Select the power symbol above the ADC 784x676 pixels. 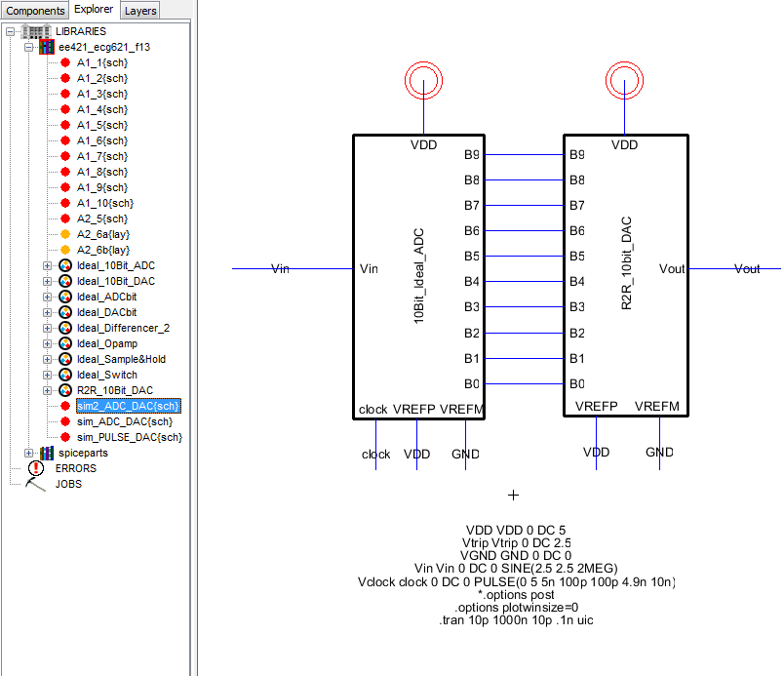pos(423,81)
